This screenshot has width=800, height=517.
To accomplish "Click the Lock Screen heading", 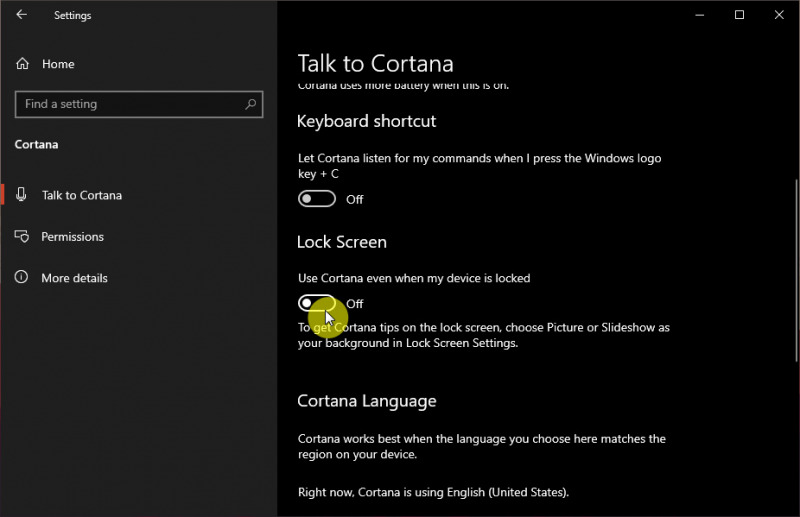I will point(342,242).
